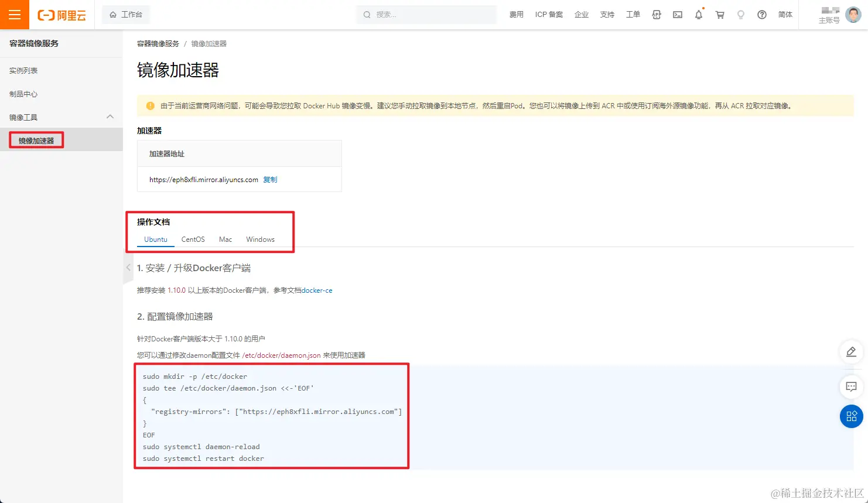
Task: Copy the accelerator address with 复制
Action: (270, 179)
